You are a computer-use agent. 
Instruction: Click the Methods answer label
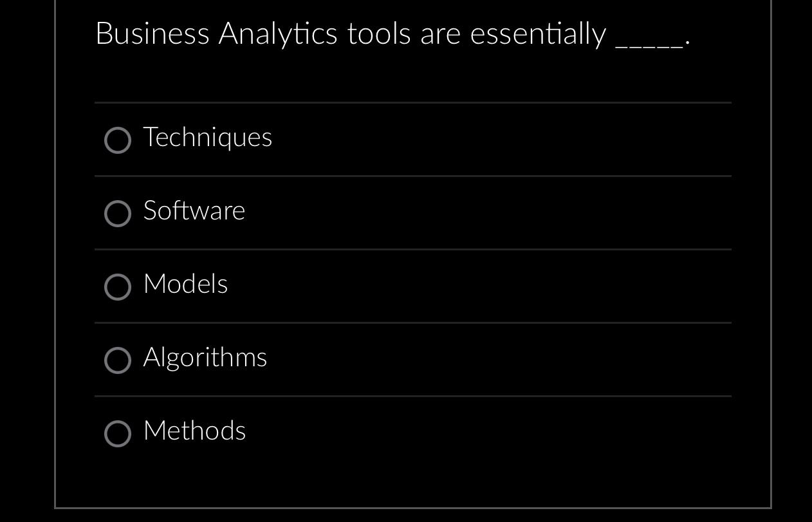[x=194, y=431]
